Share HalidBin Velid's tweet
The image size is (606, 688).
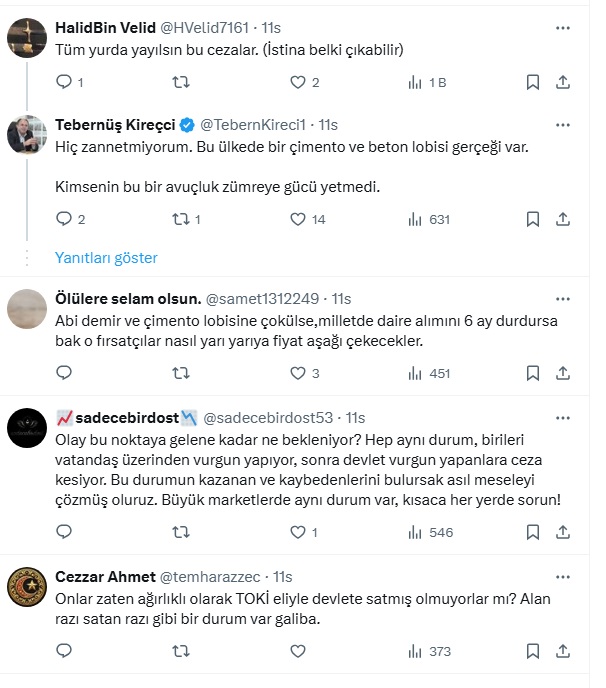click(563, 83)
